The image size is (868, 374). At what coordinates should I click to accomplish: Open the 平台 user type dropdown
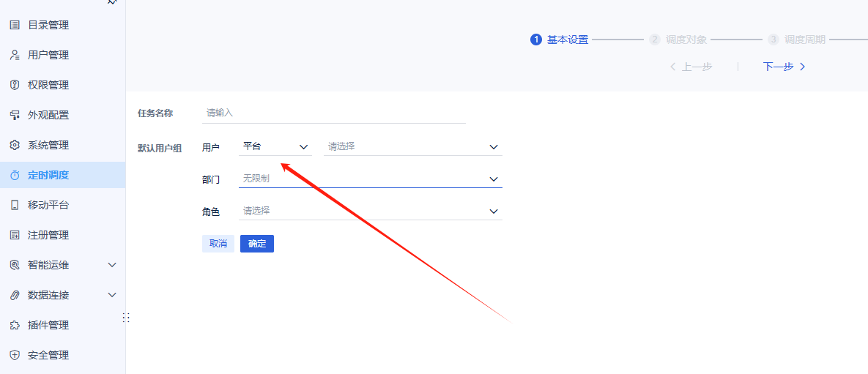coord(275,146)
